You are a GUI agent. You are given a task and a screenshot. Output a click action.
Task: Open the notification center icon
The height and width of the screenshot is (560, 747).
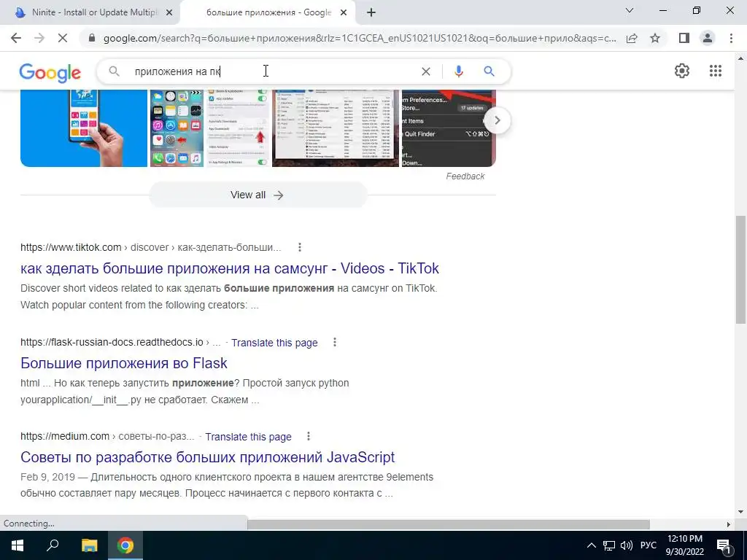[724, 545]
